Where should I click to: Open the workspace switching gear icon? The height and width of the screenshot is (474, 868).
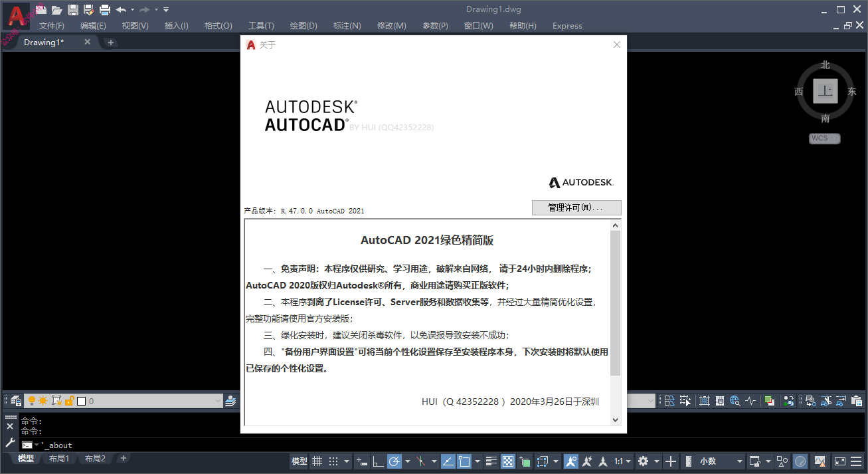click(643, 461)
